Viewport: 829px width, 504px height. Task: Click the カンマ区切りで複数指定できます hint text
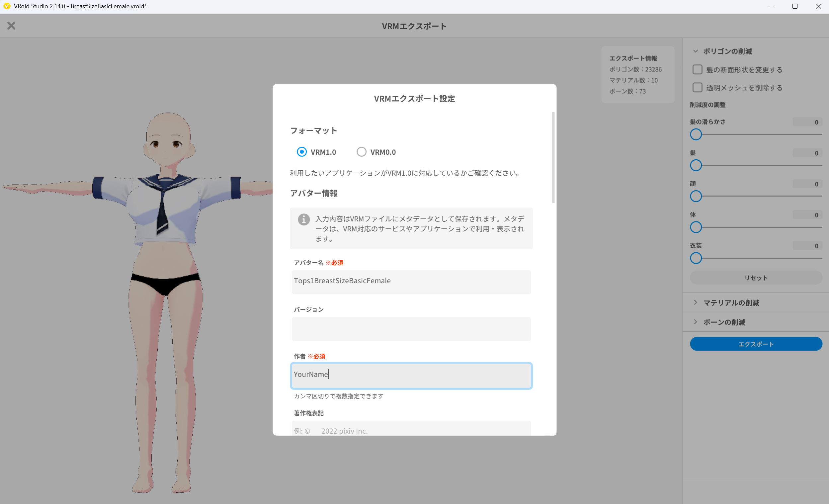click(338, 396)
